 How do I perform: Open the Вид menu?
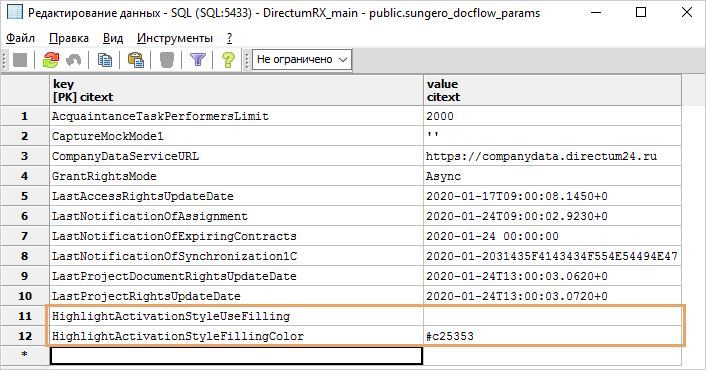click(x=113, y=38)
